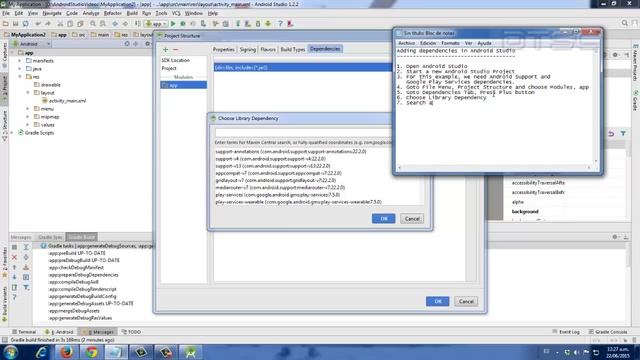Open the Terminal tool window tab
The width and height of the screenshot is (640, 360).
24,332
